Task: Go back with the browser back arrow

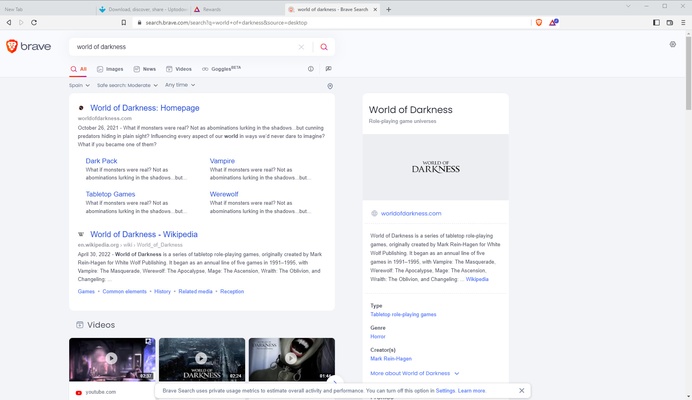Action: 8,23
